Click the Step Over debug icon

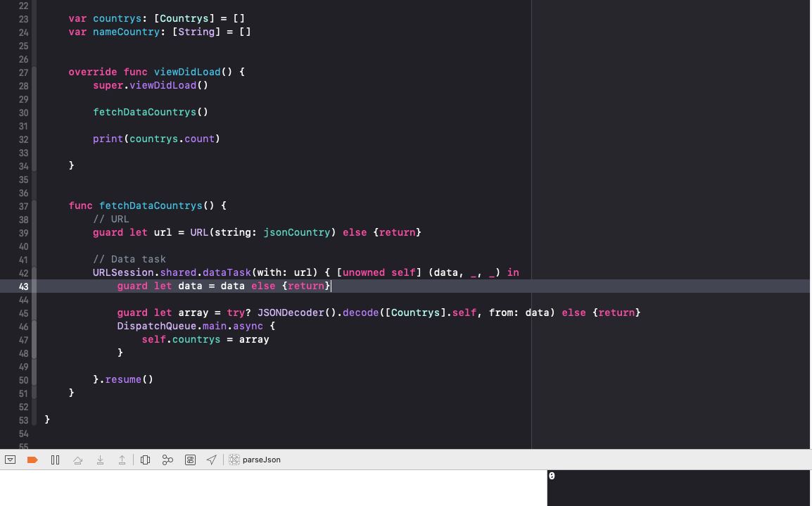coord(77,460)
